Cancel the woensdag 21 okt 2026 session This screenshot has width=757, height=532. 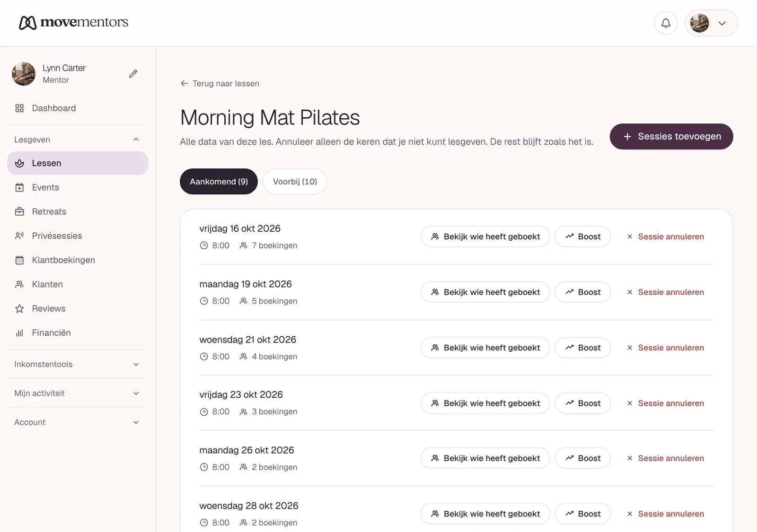[x=665, y=348]
